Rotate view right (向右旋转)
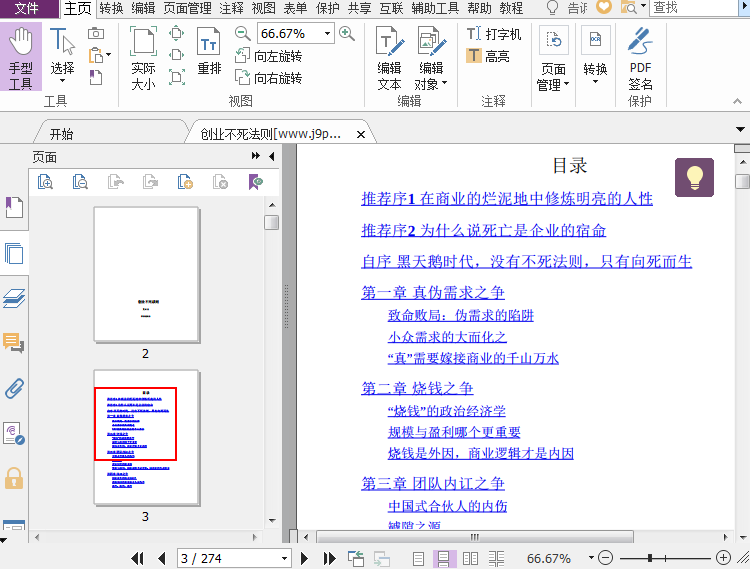Viewport: 750px width, 569px height. (269, 78)
